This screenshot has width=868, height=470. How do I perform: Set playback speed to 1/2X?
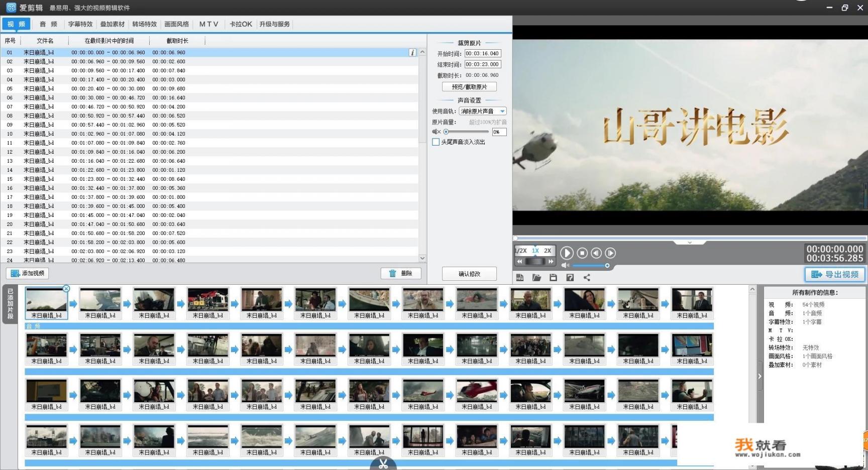(x=521, y=251)
